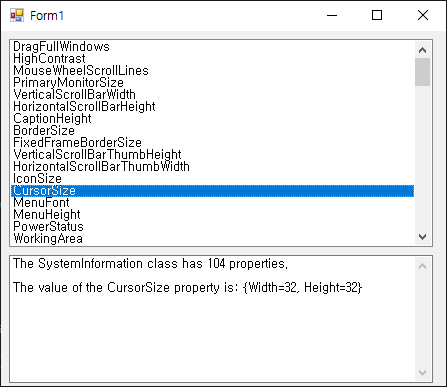Click the property list scrollbar thumb
This screenshot has width=447, height=387.
tap(422, 72)
